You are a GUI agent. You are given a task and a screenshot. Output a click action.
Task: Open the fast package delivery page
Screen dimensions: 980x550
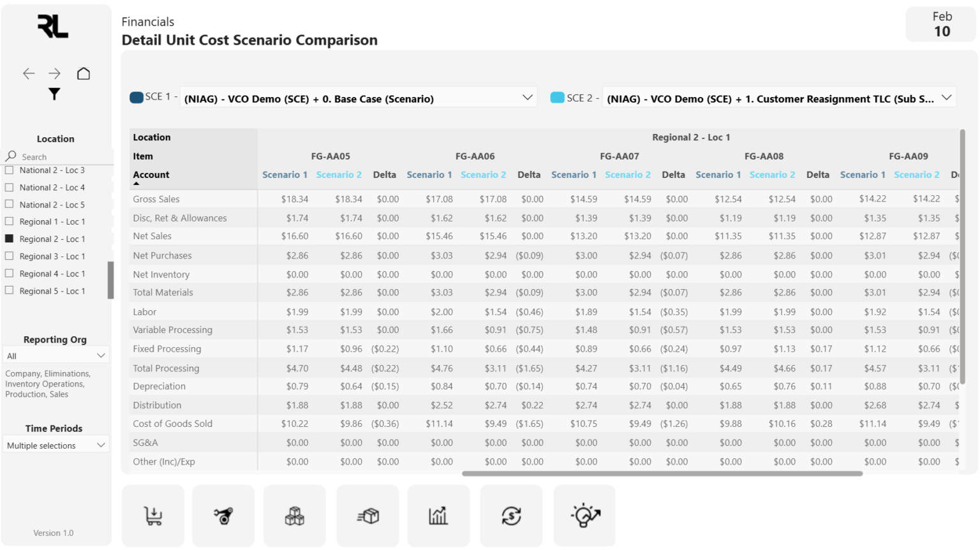(x=368, y=516)
